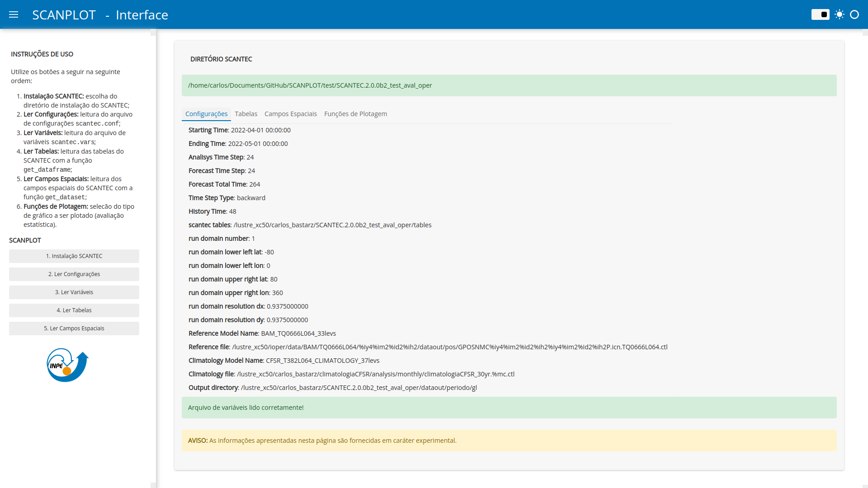Click the scantec tables path line

point(310,225)
